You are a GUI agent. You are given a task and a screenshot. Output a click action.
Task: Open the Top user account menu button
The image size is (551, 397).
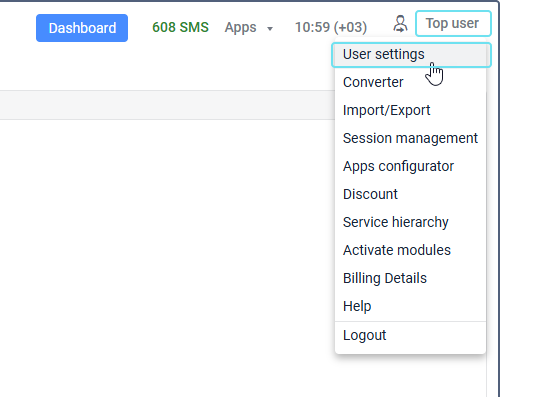pyautogui.click(x=453, y=24)
